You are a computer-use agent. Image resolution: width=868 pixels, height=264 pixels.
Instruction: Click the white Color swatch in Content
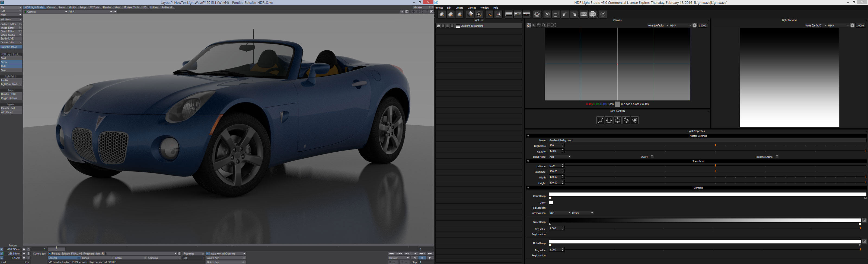click(551, 203)
